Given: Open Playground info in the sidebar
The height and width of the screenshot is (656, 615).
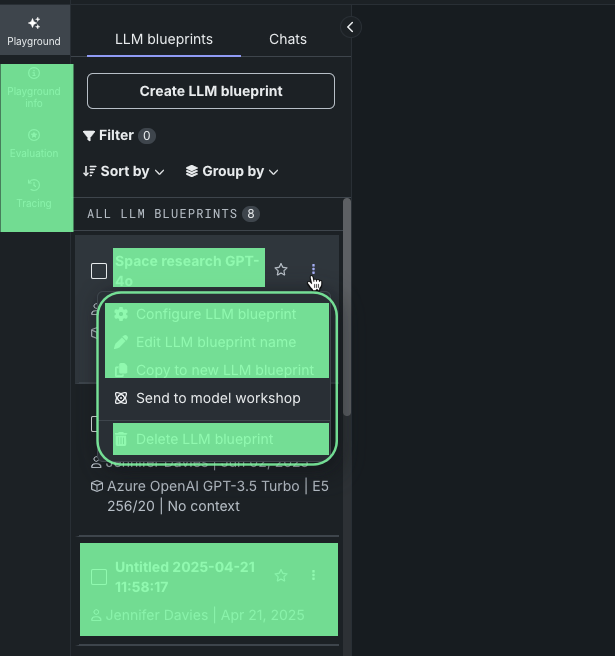Looking at the screenshot, I should (x=34, y=88).
